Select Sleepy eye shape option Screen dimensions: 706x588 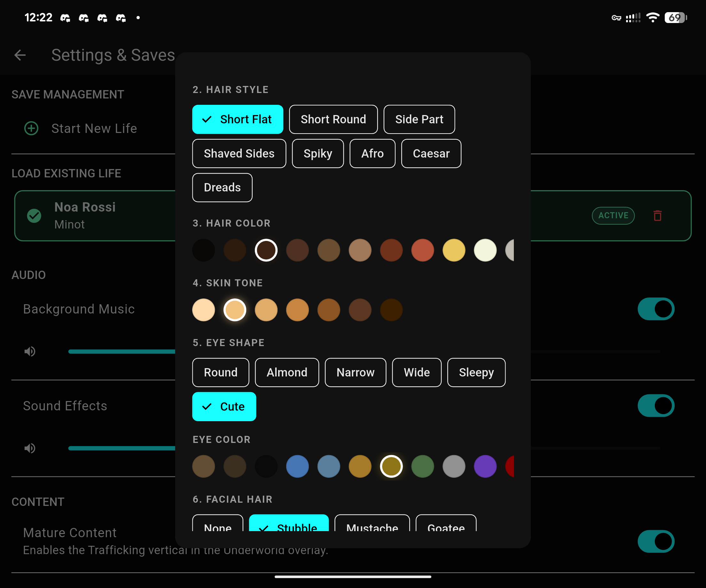tap(476, 372)
